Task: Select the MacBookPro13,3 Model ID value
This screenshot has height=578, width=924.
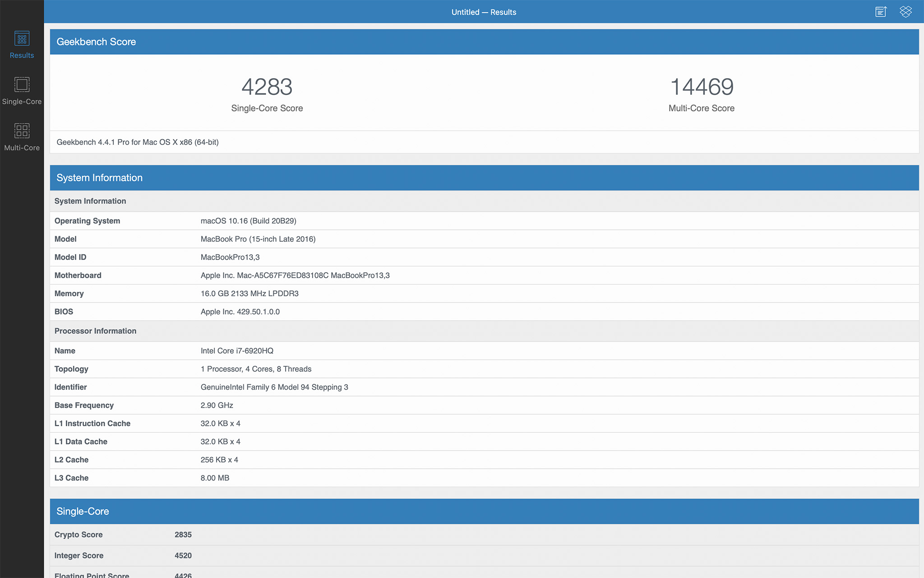Action: tap(230, 257)
